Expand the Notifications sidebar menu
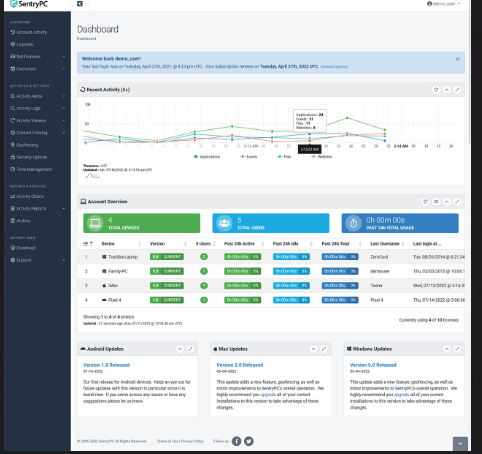The image size is (482, 454). 37,57
